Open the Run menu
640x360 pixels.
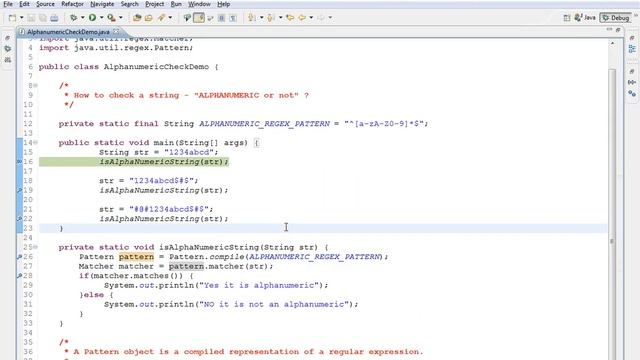(x=176, y=4)
